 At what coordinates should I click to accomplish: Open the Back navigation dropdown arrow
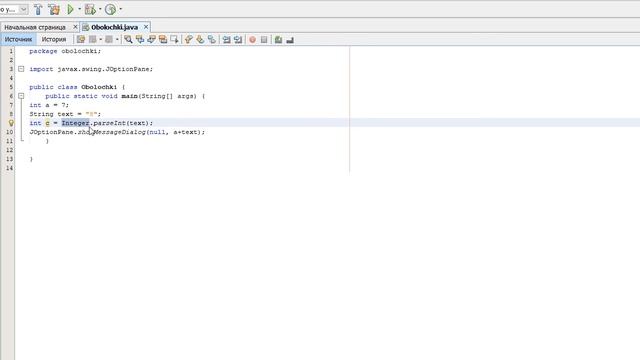click(x=101, y=40)
